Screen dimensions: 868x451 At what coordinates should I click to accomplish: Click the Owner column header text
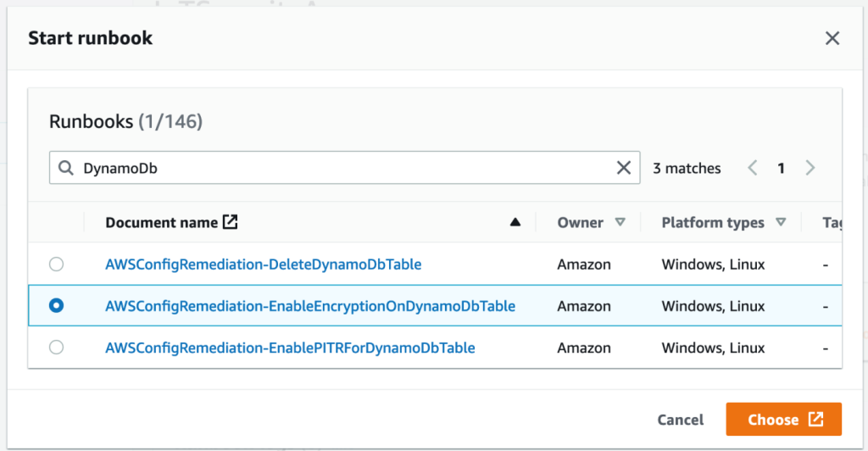580,222
